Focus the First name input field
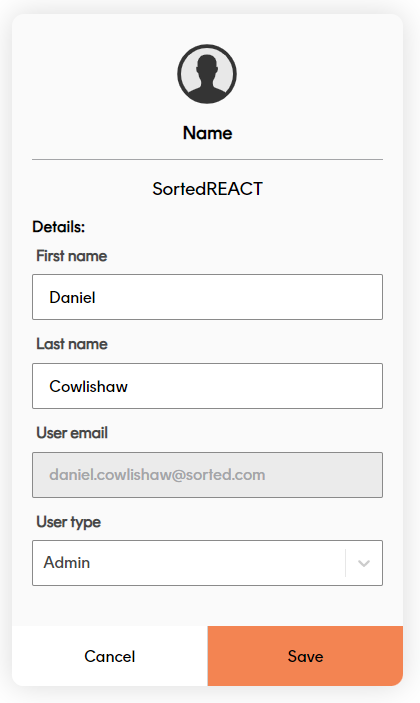The image size is (420, 703). tap(207, 297)
